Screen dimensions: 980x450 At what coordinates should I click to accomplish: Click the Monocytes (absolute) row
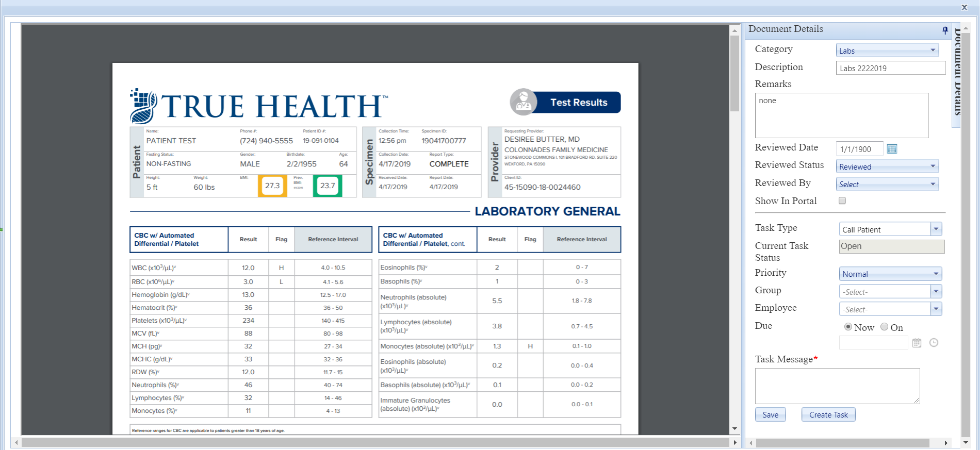(x=499, y=346)
